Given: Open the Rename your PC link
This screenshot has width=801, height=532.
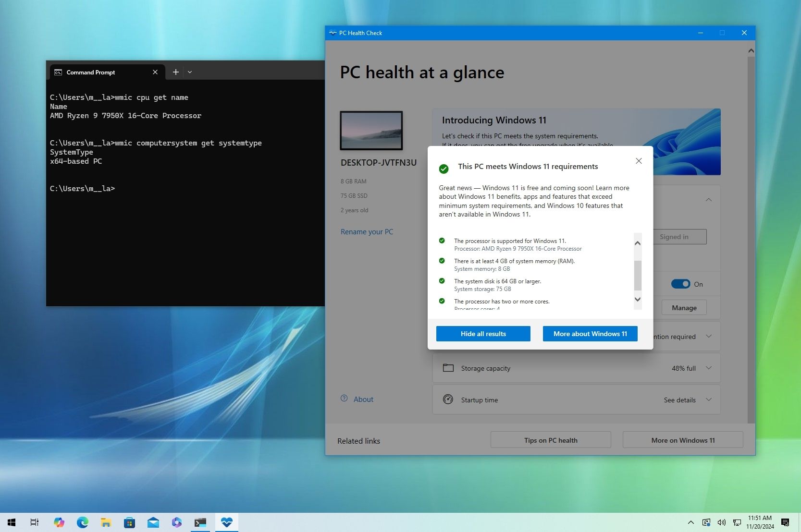Looking at the screenshot, I should (x=367, y=231).
